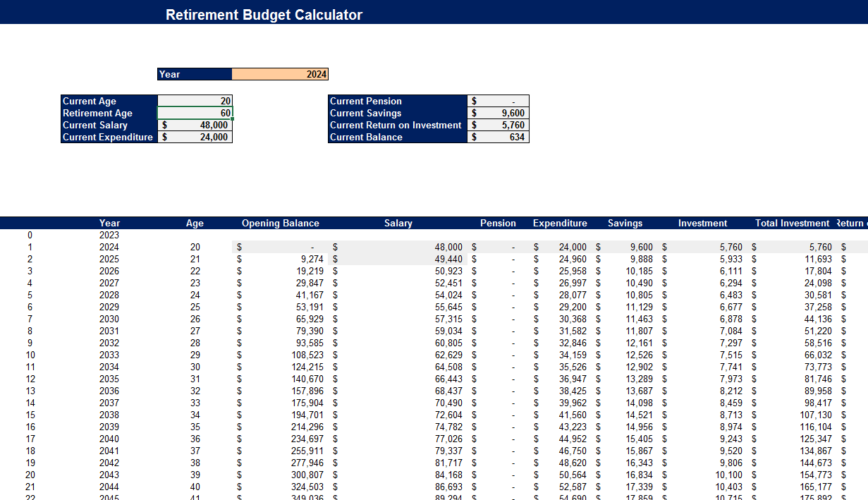Viewport: 868px width, 500px height.
Task: Click the Current Salary value of 48,000
Action: click(x=195, y=125)
